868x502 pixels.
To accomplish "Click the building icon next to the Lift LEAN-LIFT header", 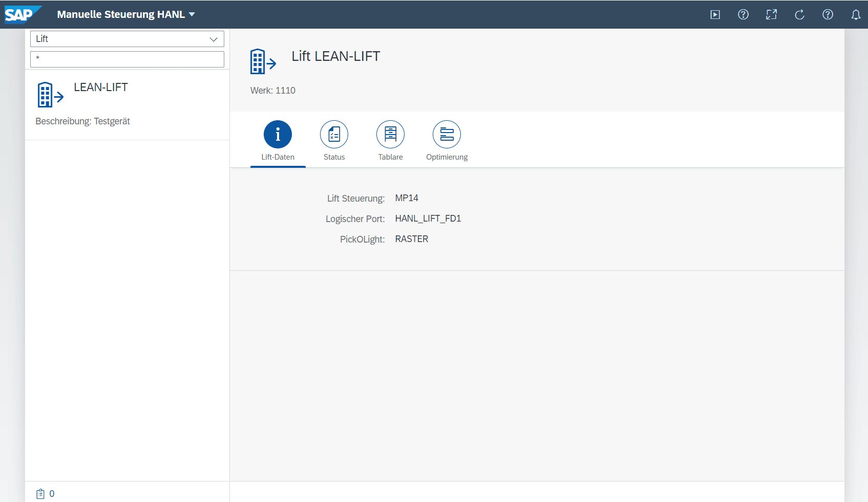I will tap(263, 61).
